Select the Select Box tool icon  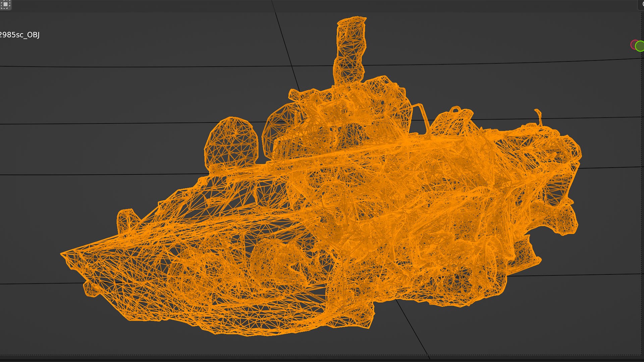pyautogui.click(x=5, y=4)
